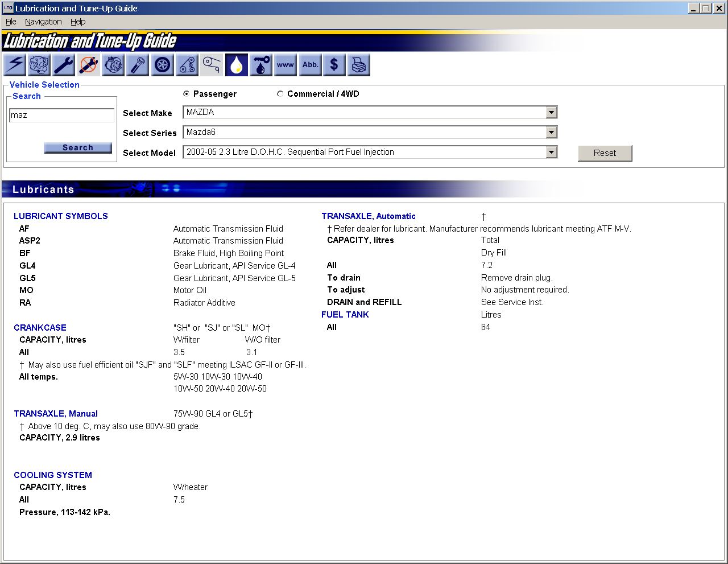Open the wheel and tyre section icon

tap(163, 65)
